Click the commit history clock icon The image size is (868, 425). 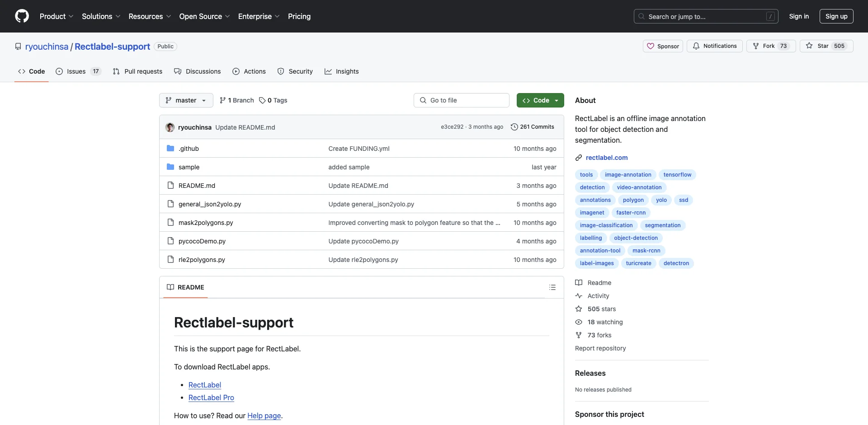pos(514,127)
